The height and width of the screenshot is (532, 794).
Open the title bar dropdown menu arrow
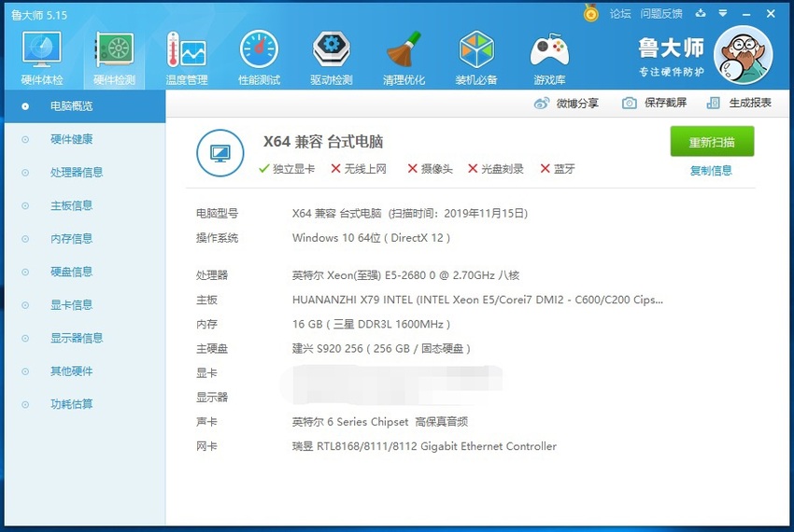coord(723,14)
